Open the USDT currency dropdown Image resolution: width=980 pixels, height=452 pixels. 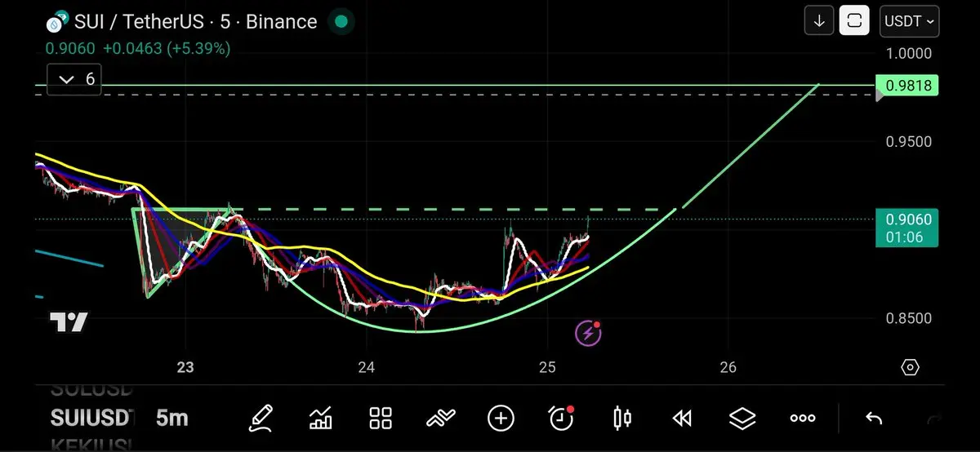click(909, 21)
